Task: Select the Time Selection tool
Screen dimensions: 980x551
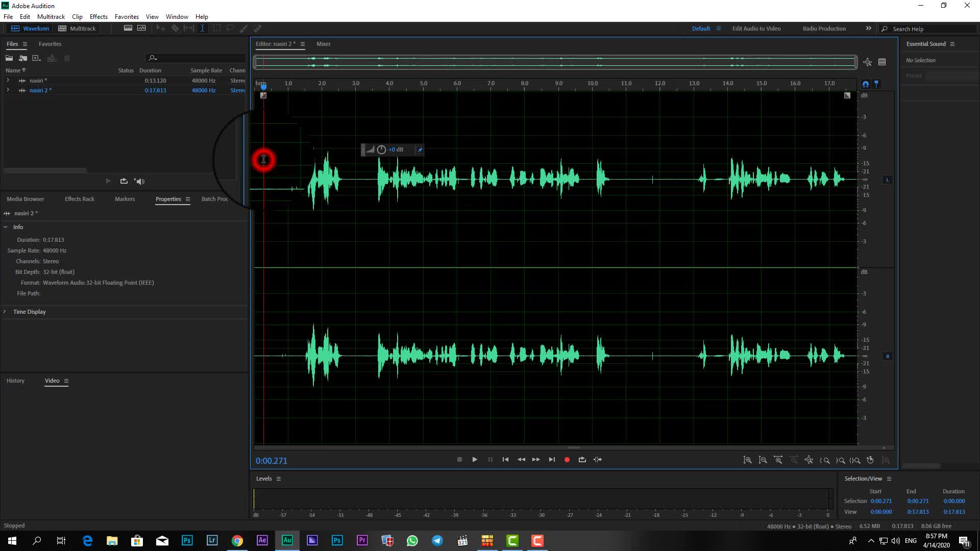Action: [x=202, y=29]
